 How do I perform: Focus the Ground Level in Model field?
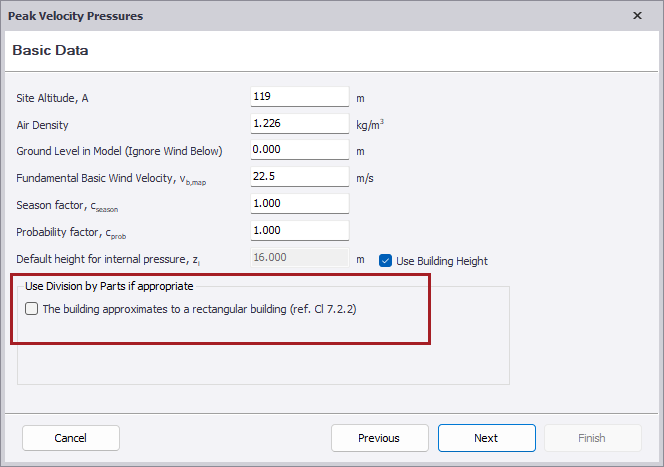pos(299,151)
